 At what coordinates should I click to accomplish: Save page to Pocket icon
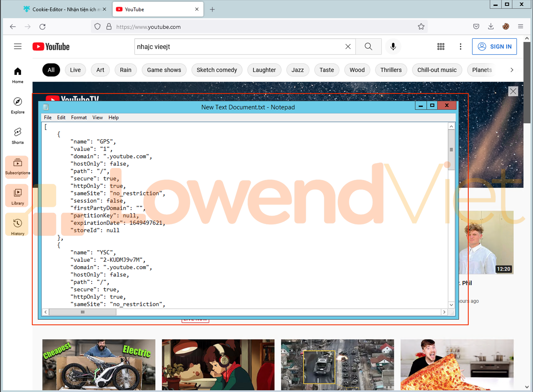476,26
